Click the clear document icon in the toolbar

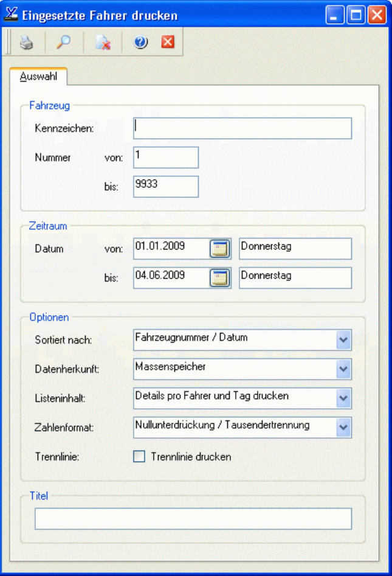click(103, 43)
